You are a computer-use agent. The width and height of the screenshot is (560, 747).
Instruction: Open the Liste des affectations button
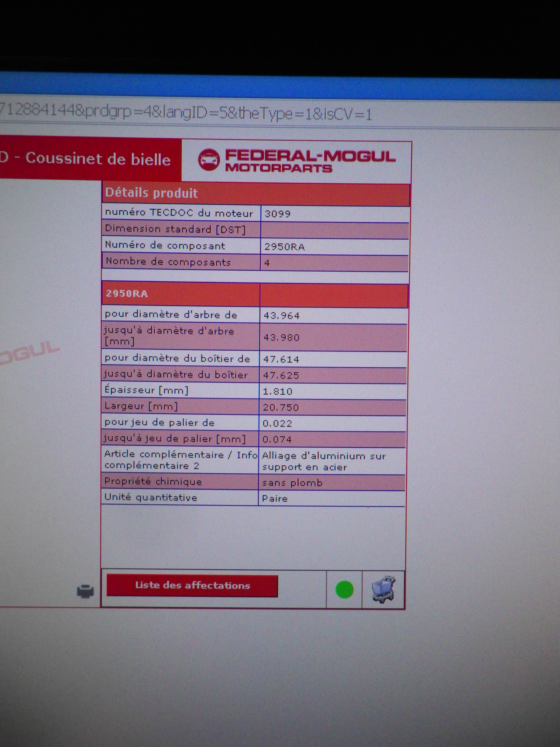(192, 586)
